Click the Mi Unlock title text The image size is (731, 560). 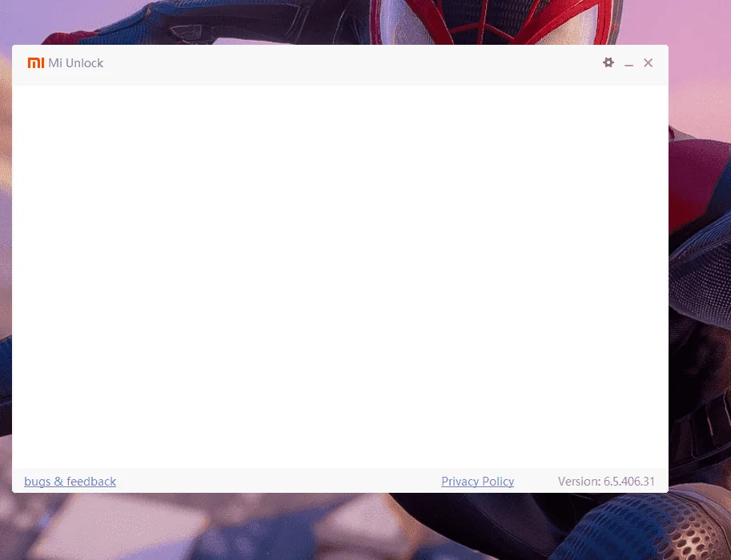coord(75,63)
